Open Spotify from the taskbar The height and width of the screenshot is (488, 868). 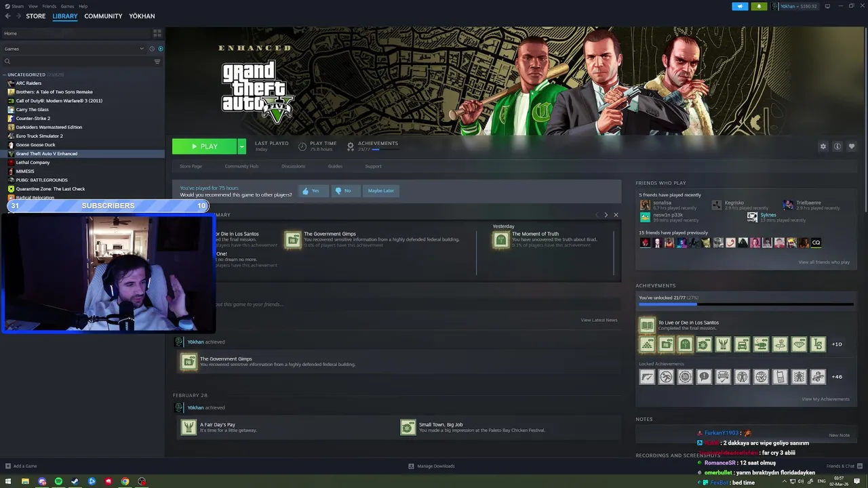[58, 481]
